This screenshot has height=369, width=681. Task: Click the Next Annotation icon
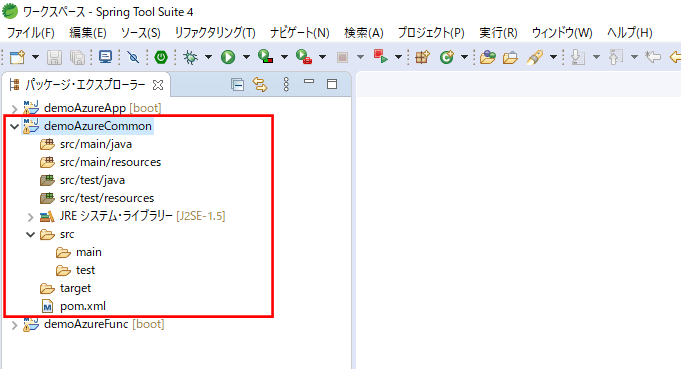click(x=578, y=57)
